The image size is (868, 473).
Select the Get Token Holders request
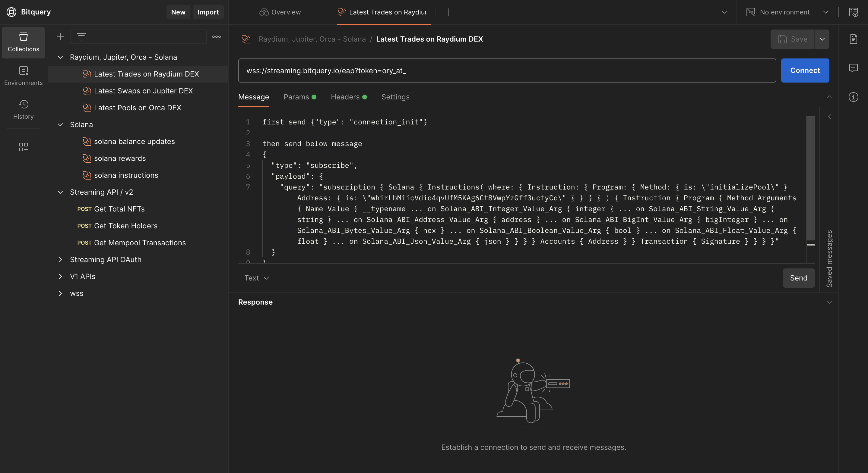(125, 226)
